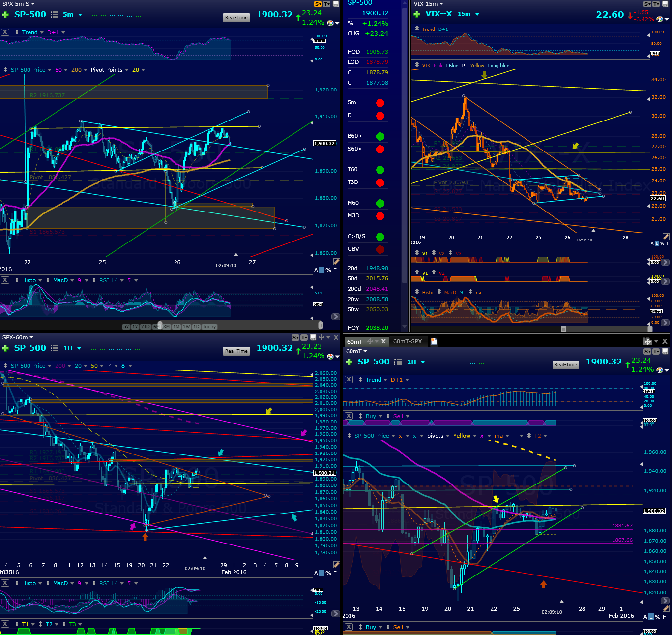Click the move arrows icon in the SPX-60m header

[x=321, y=337]
